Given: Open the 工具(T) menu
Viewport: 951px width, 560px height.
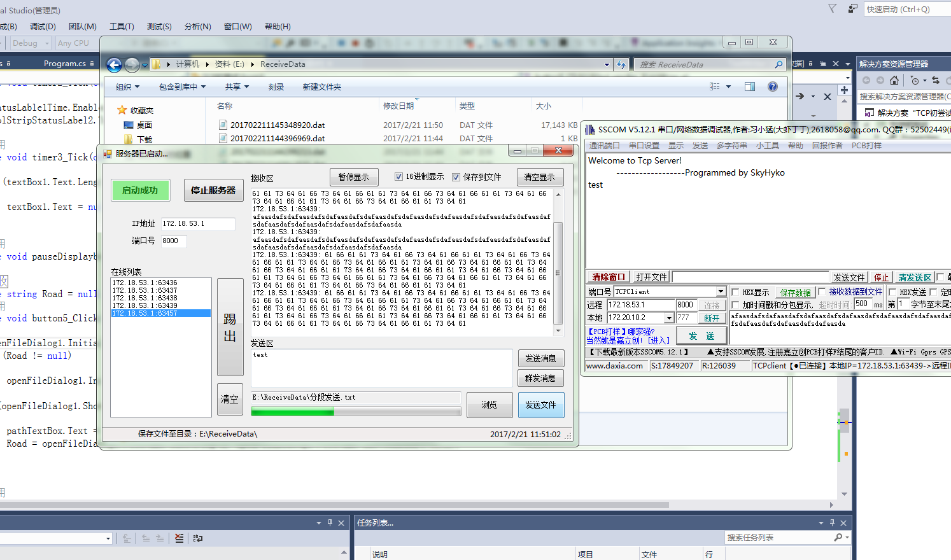Looking at the screenshot, I should [x=122, y=27].
